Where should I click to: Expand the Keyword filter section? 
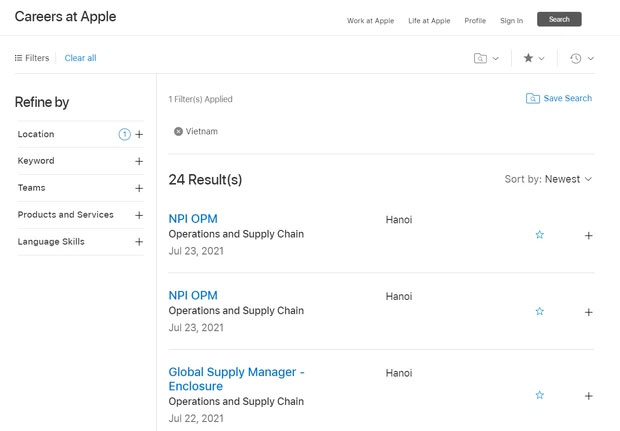(139, 161)
